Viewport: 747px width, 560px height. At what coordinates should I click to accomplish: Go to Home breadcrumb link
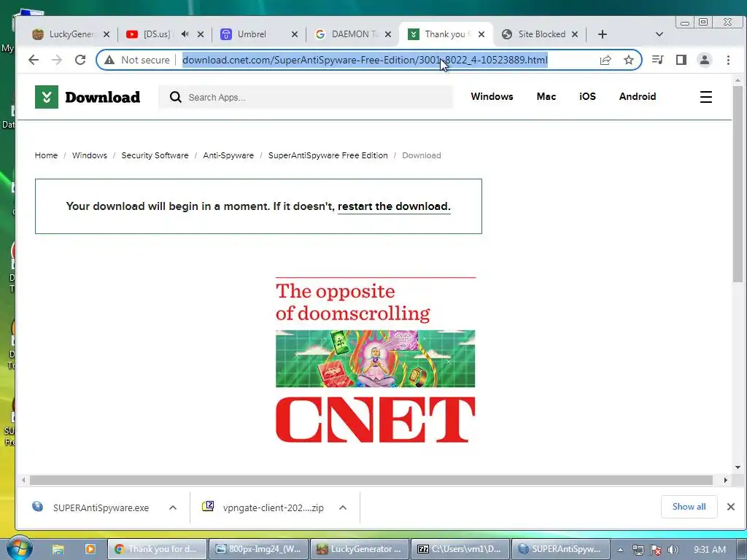click(46, 155)
